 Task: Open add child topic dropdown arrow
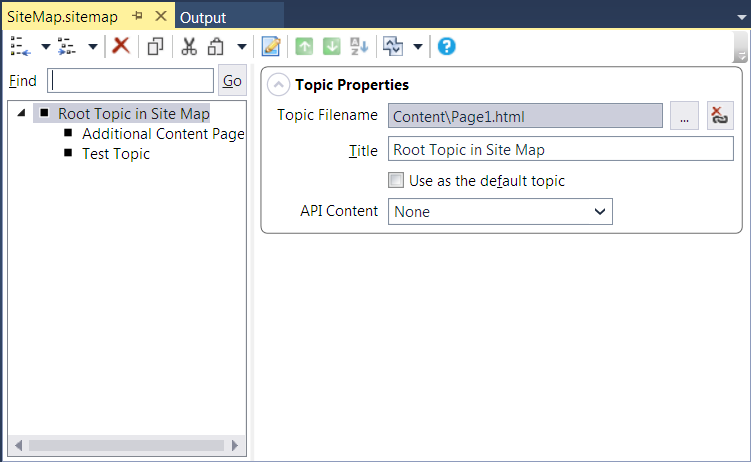[93, 47]
